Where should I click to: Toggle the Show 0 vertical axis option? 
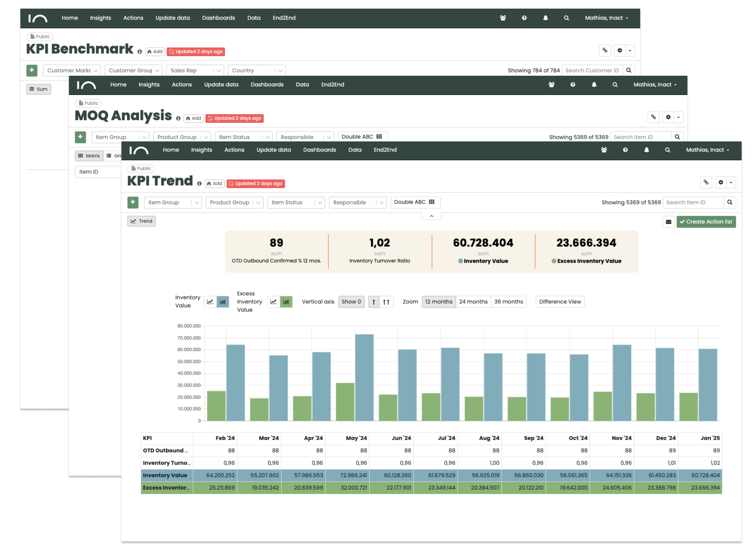(x=351, y=302)
